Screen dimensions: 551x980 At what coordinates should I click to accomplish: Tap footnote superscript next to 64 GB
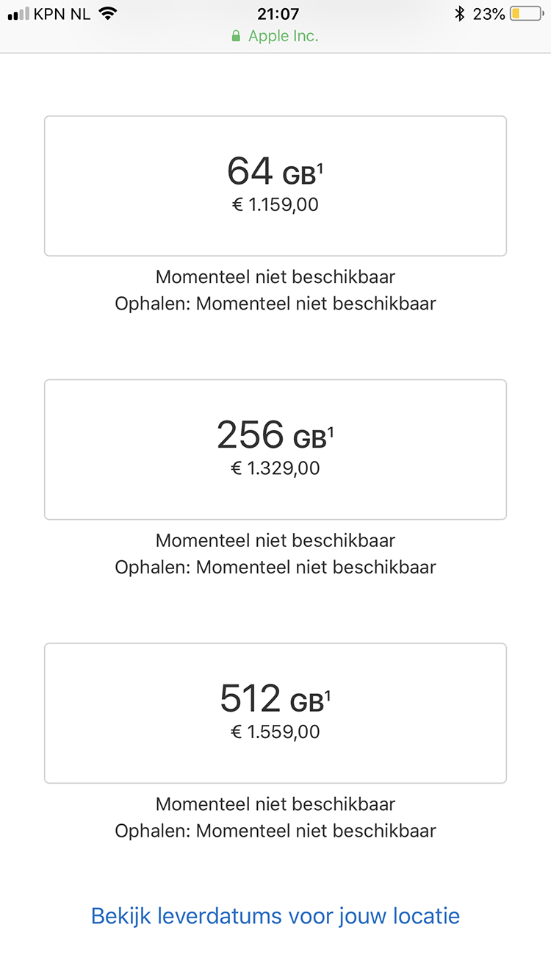click(320, 170)
